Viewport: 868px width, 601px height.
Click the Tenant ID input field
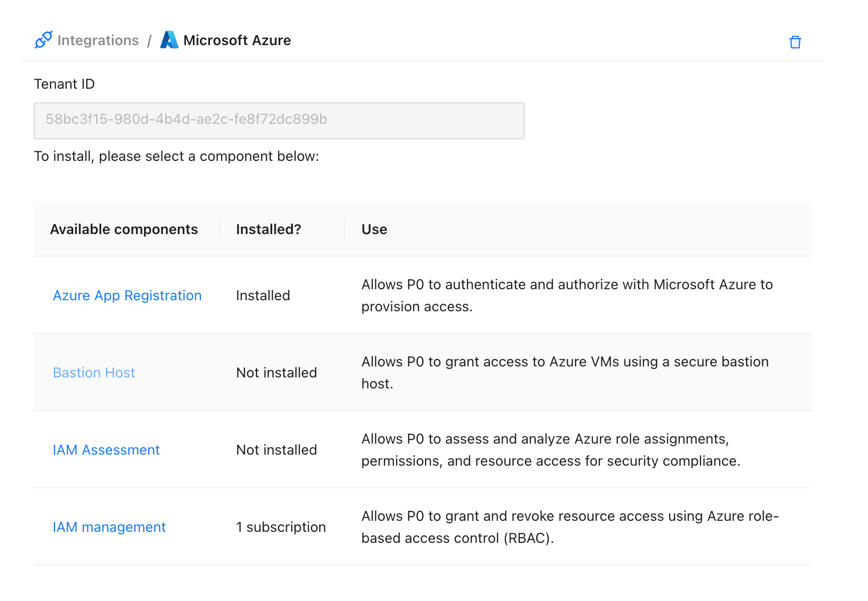coord(279,121)
